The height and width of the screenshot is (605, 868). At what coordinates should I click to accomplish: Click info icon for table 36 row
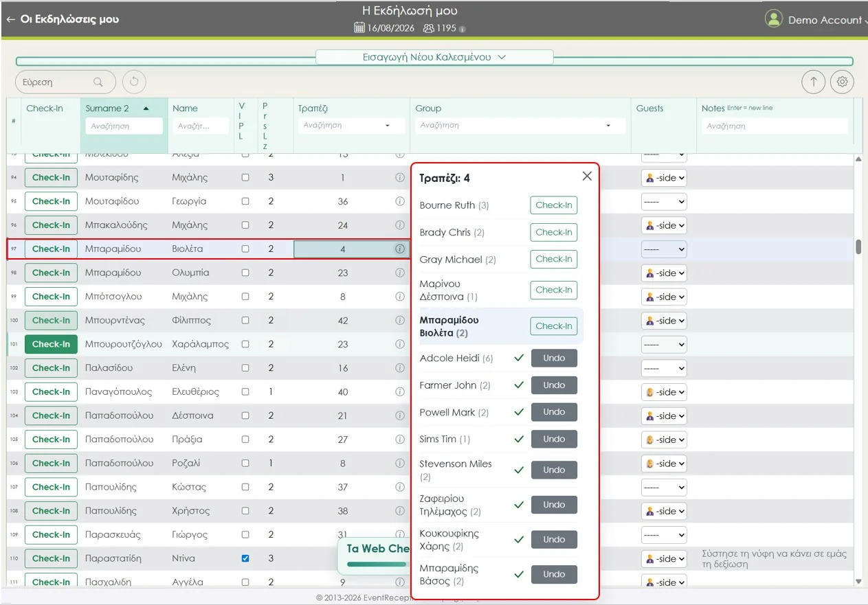(x=399, y=201)
